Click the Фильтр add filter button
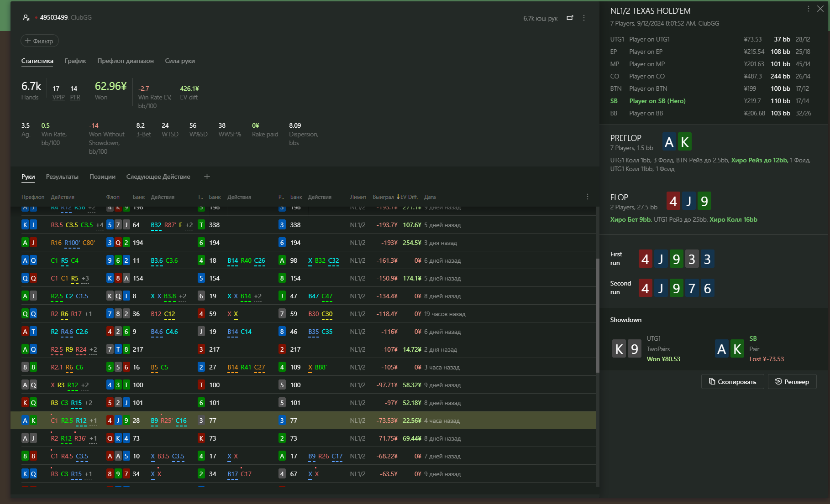830x504 pixels. pos(39,41)
